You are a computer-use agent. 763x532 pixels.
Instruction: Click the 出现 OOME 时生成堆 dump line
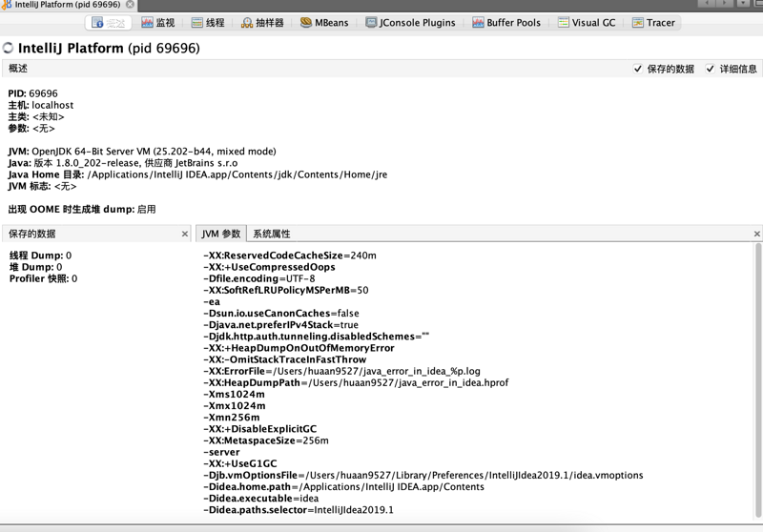(82, 209)
